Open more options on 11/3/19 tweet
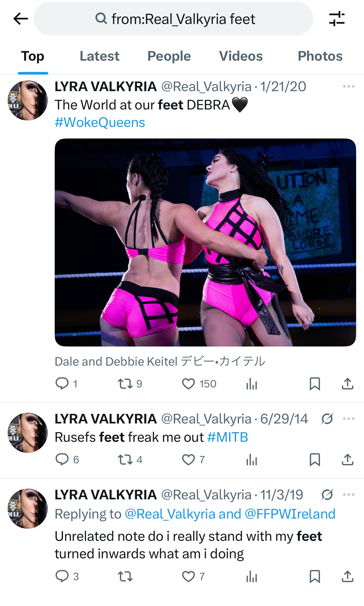 click(349, 495)
